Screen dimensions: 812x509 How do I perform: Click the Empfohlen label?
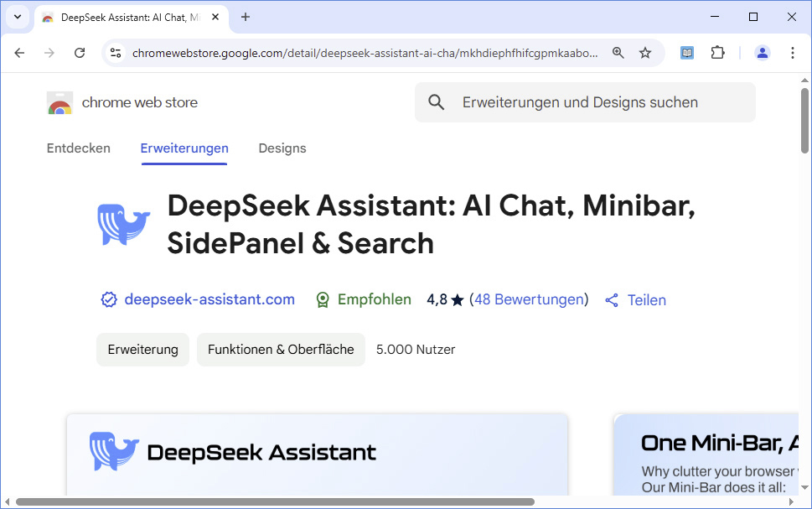(375, 299)
